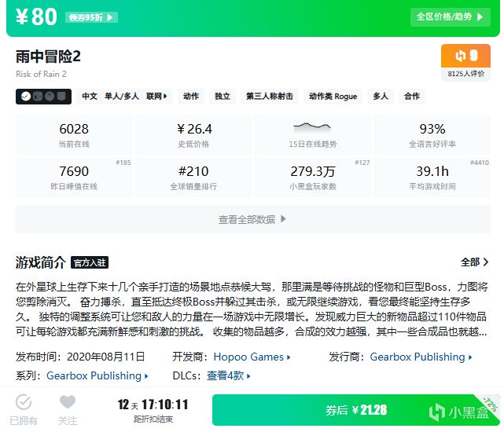
Task: Select the 独立 tag
Action: click(223, 96)
